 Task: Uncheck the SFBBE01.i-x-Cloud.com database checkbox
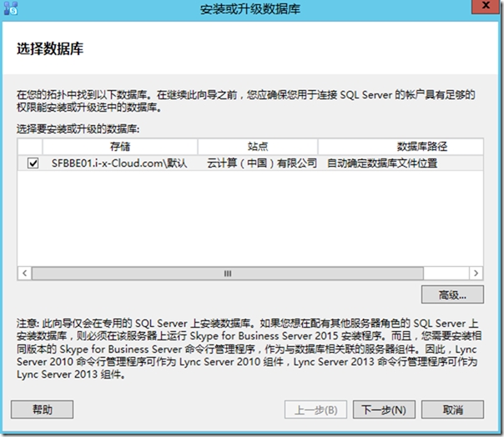(33, 163)
